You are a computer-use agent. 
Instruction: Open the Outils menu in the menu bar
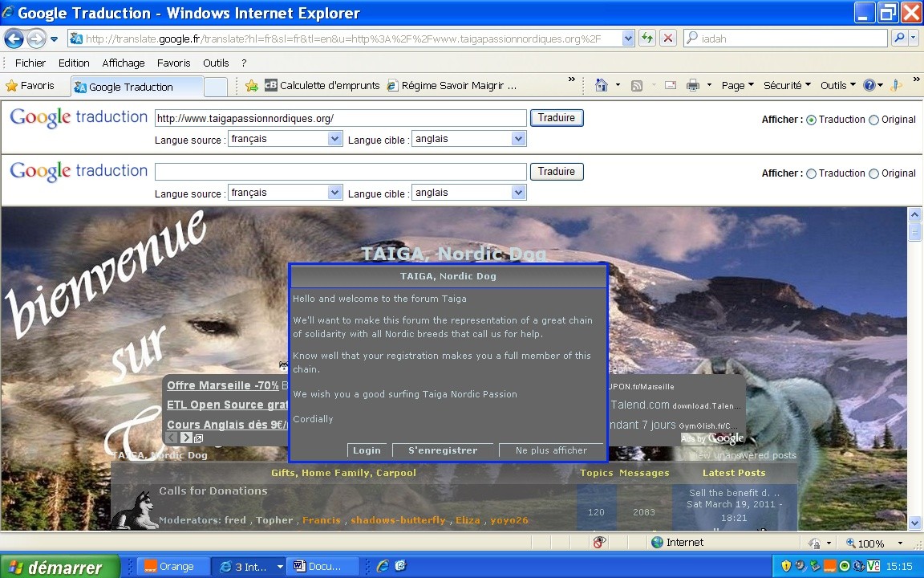[x=216, y=63]
